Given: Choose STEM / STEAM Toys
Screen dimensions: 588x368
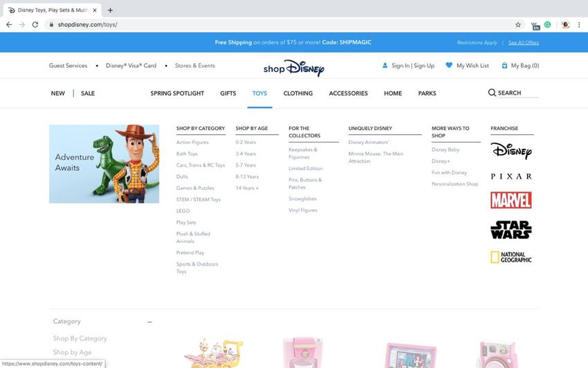Looking at the screenshot, I should tap(199, 200).
